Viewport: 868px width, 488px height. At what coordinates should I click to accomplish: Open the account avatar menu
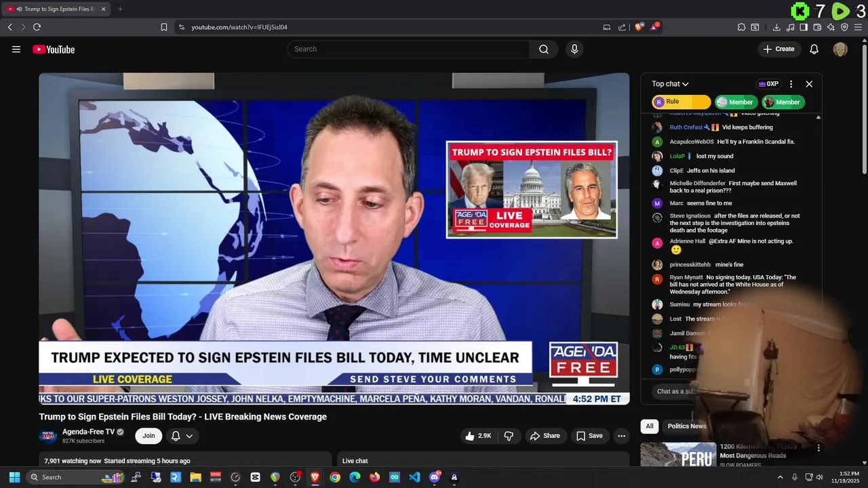(x=840, y=49)
